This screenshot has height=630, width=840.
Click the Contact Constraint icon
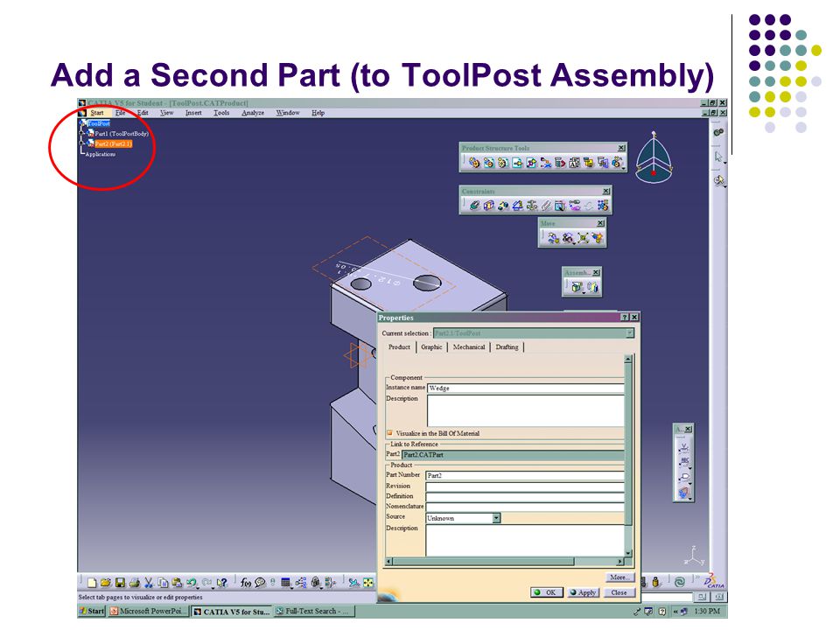(x=488, y=205)
